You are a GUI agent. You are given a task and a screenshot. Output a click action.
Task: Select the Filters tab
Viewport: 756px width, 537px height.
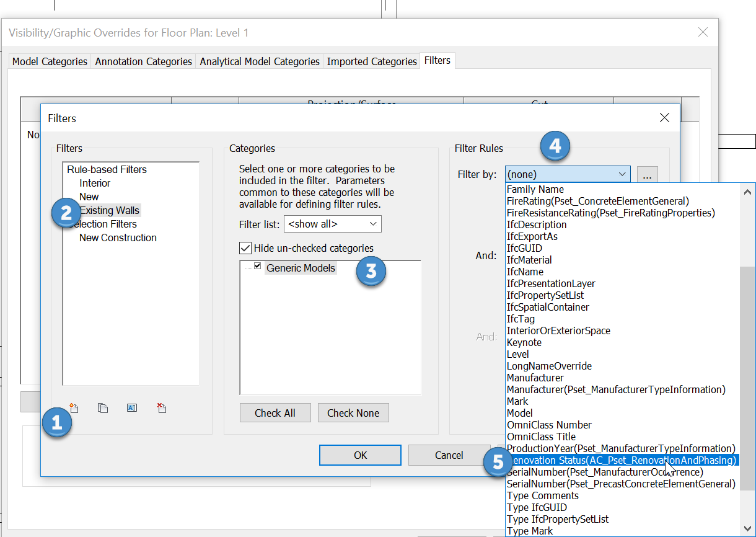pyautogui.click(x=437, y=60)
